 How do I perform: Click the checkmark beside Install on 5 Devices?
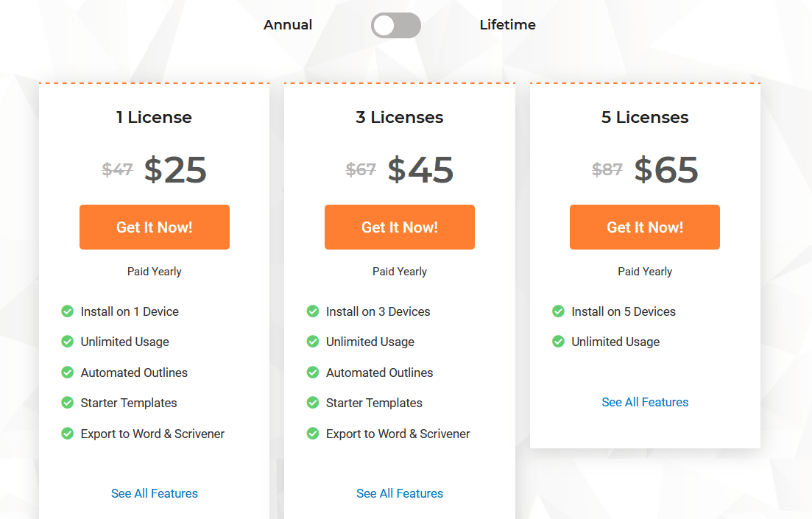pos(558,311)
